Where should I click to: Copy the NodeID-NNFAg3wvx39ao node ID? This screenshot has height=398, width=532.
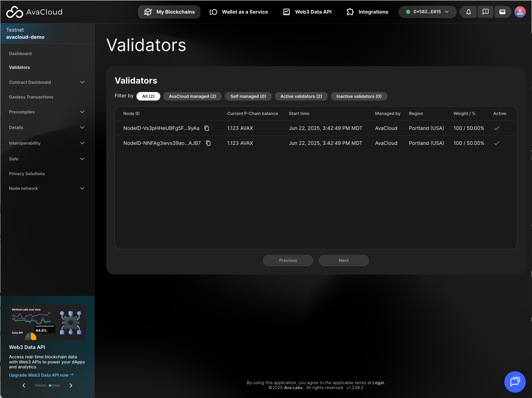click(x=208, y=143)
